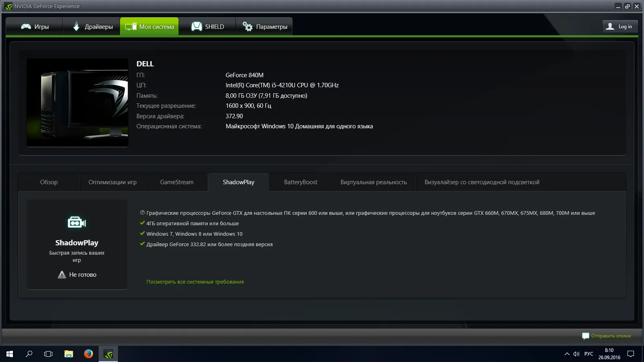The height and width of the screenshot is (362, 644).
Task: Click the checkmark beside Драйвер GeForce 332.82
Action: 142,244
